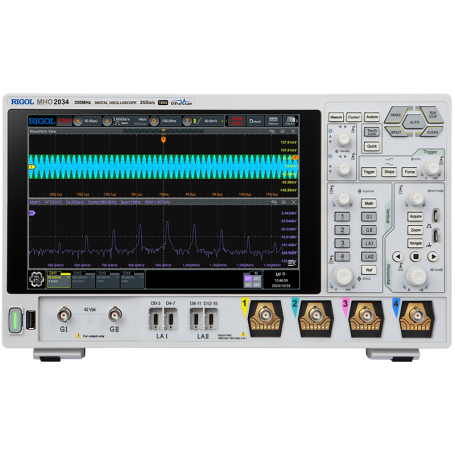Select the CH1 channel label on screen
The height and width of the screenshot is (455, 455).
tap(59, 279)
